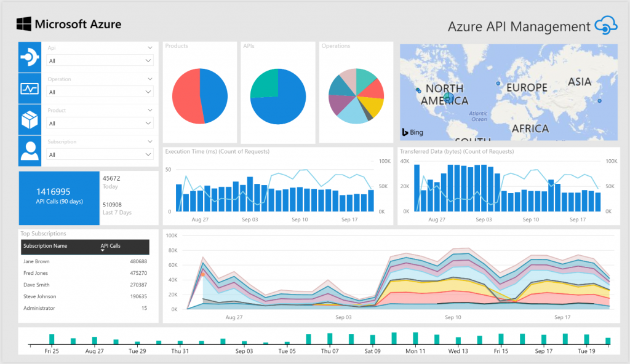The width and height of the screenshot is (630, 364).
Task: Select yellow slice of Operations pie
Action: tap(370, 105)
